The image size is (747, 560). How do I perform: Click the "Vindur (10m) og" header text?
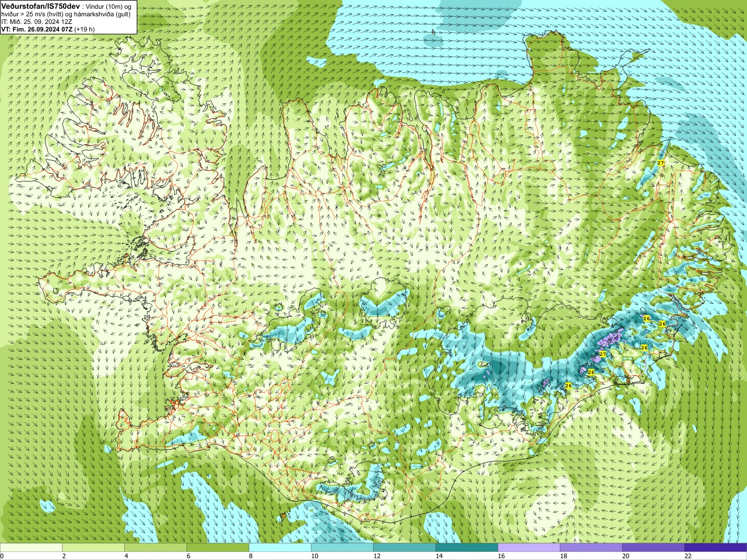pyautogui.click(x=110, y=6)
